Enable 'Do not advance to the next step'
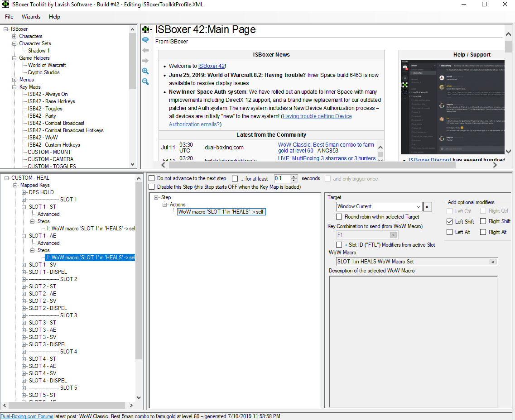 (x=152, y=178)
